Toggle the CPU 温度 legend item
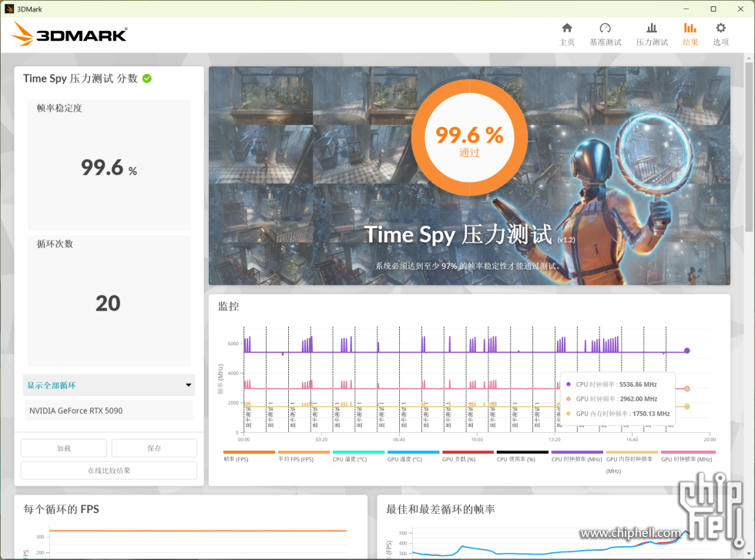Screen dimensions: 755x560 358,456
